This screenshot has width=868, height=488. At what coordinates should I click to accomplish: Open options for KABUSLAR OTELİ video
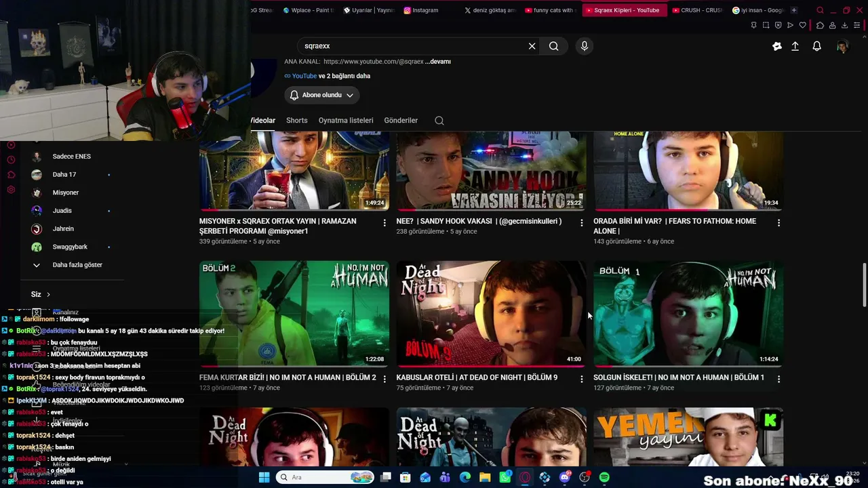click(x=581, y=379)
